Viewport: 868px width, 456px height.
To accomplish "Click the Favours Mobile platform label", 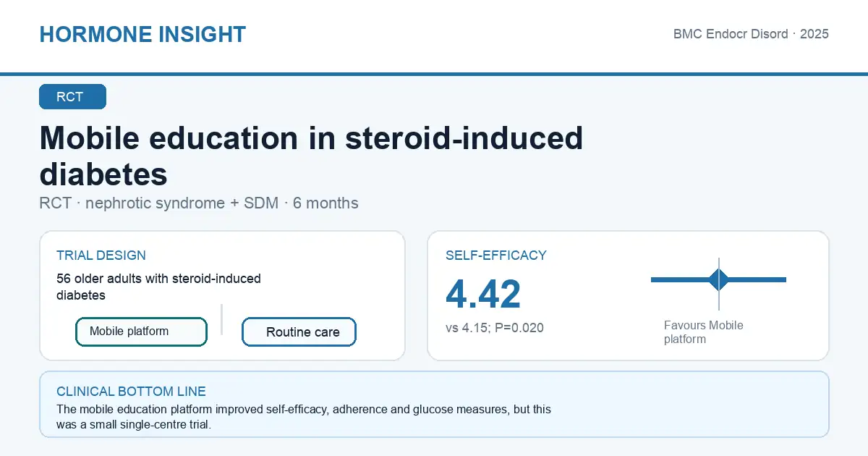I will 703,332.
